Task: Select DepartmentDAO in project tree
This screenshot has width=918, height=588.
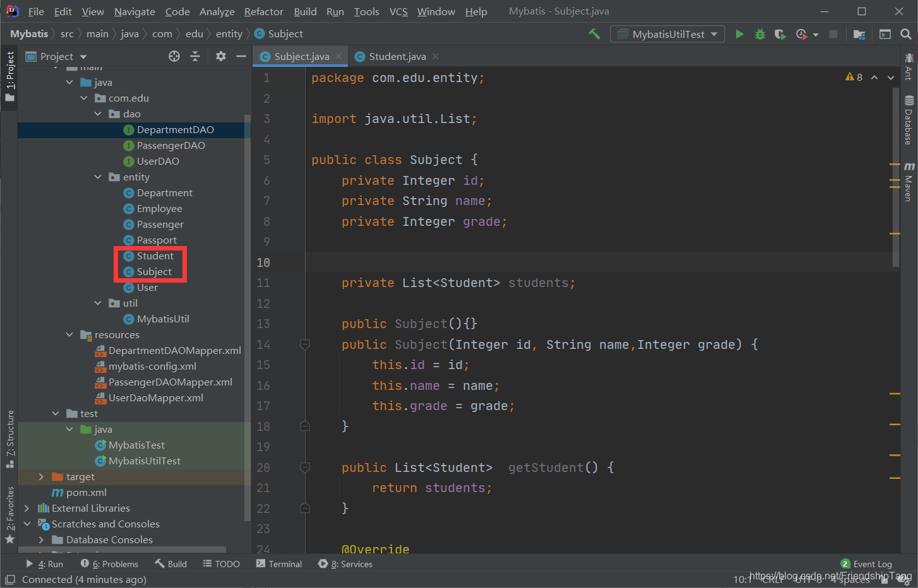Action: [x=176, y=129]
